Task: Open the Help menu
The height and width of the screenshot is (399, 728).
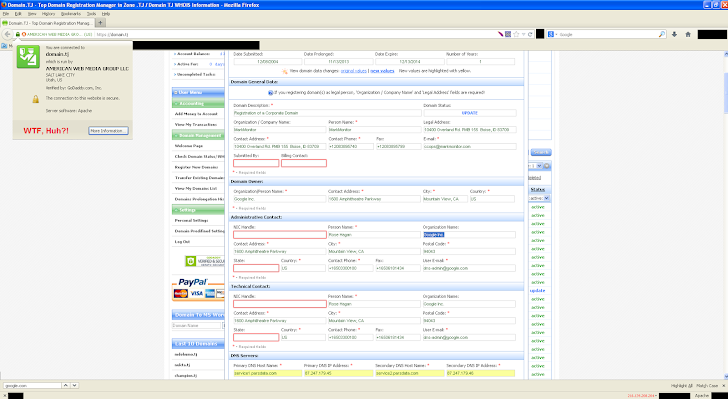Action: click(106, 14)
